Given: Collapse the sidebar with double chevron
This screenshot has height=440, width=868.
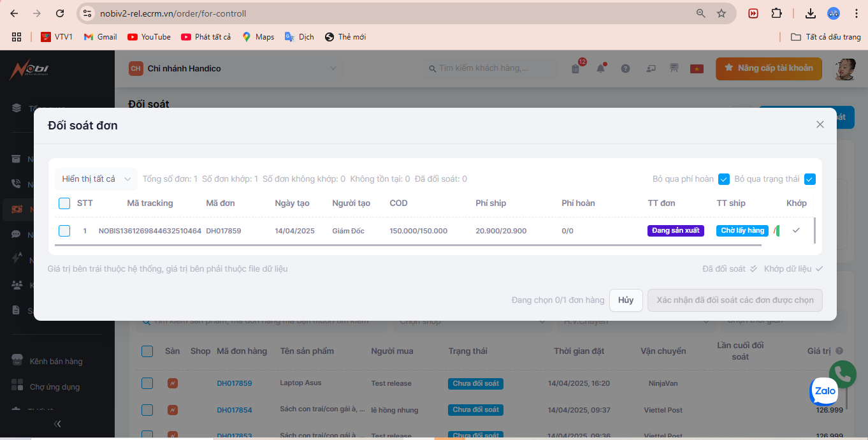Looking at the screenshot, I should (x=57, y=423).
